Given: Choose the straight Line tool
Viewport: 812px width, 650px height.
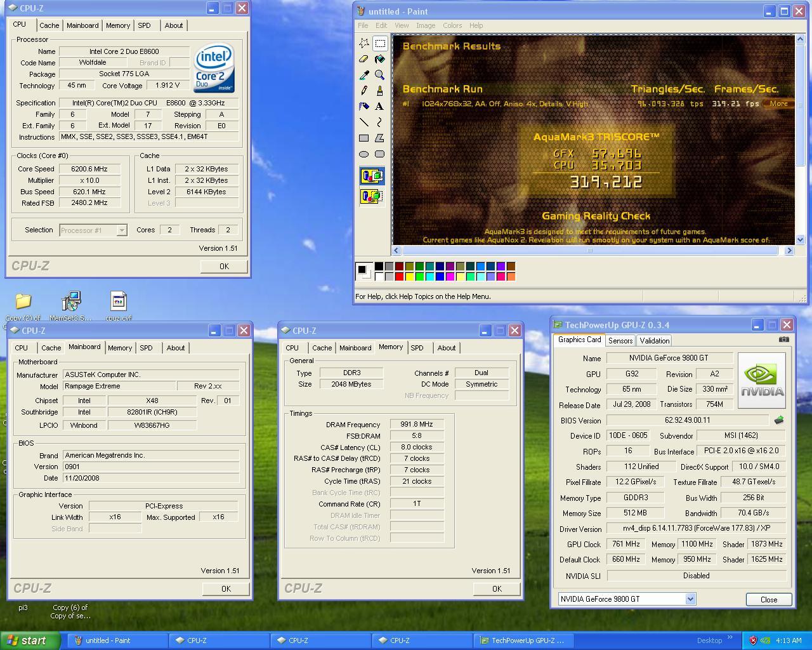Looking at the screenshot, I should pos(364,123).
